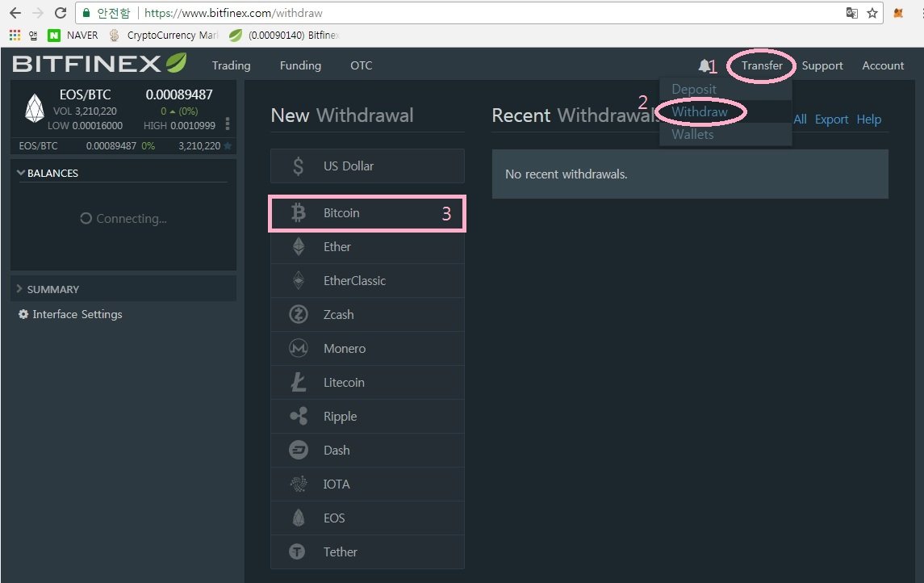Click the IOTA icon

[x=299, y=484]
